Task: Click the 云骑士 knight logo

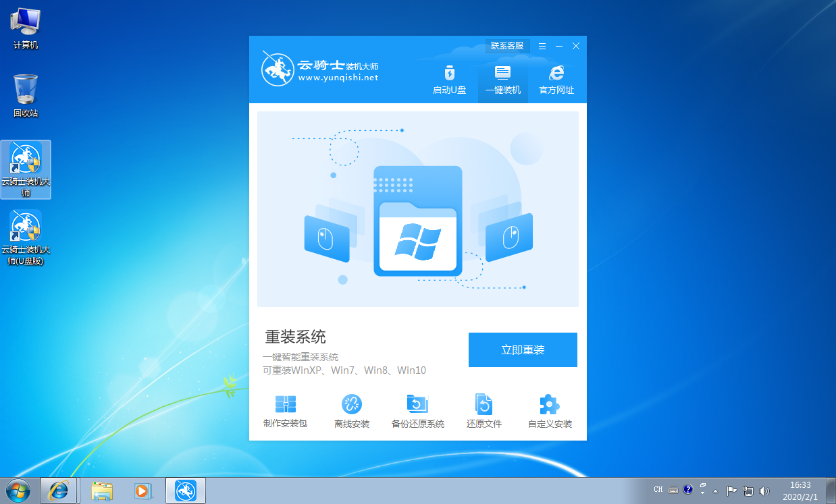Action: [x=277, y=68]
